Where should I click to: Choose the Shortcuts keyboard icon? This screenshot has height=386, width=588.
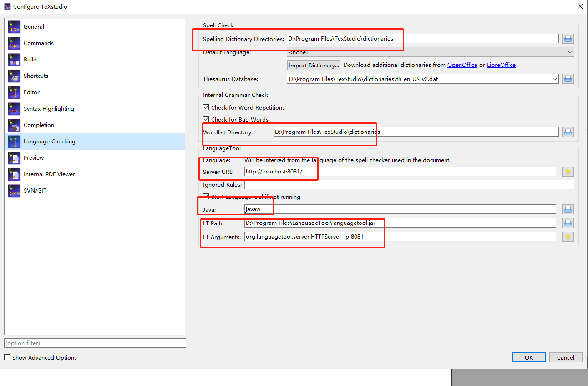point(14,76)
